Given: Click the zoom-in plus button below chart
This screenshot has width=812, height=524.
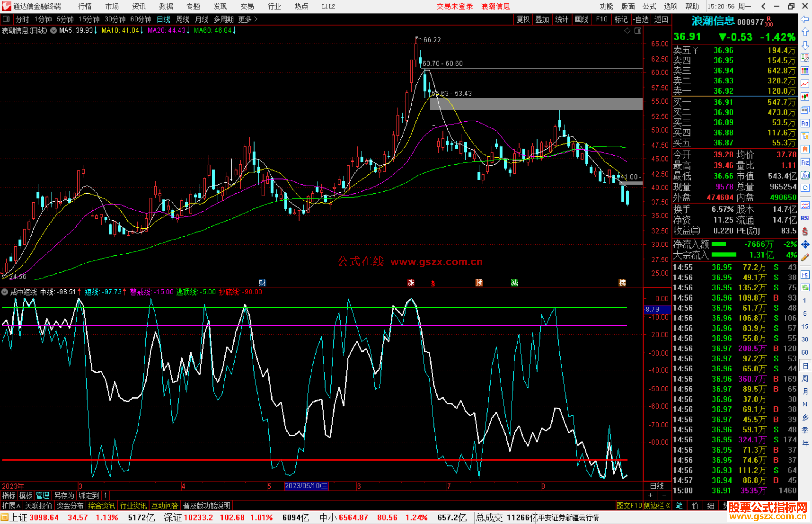Looking at the screenshot, I should pos(651,495).
